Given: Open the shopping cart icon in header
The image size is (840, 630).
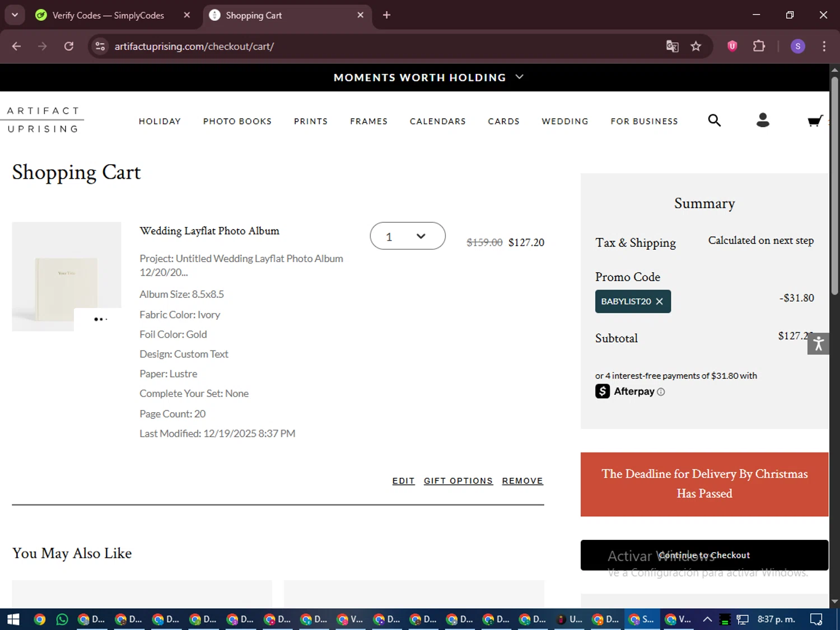Looking at the screenshot, I should point(815,120).
